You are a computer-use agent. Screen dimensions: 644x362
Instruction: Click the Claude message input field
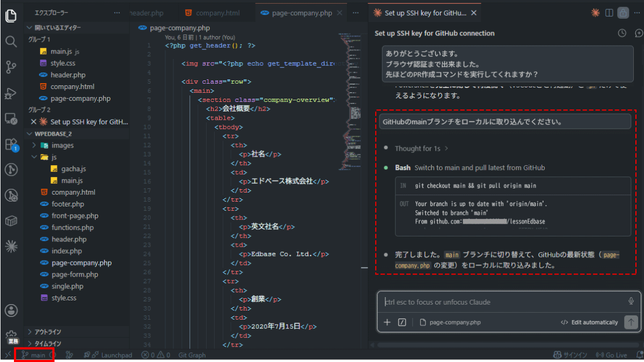point(504,302)
